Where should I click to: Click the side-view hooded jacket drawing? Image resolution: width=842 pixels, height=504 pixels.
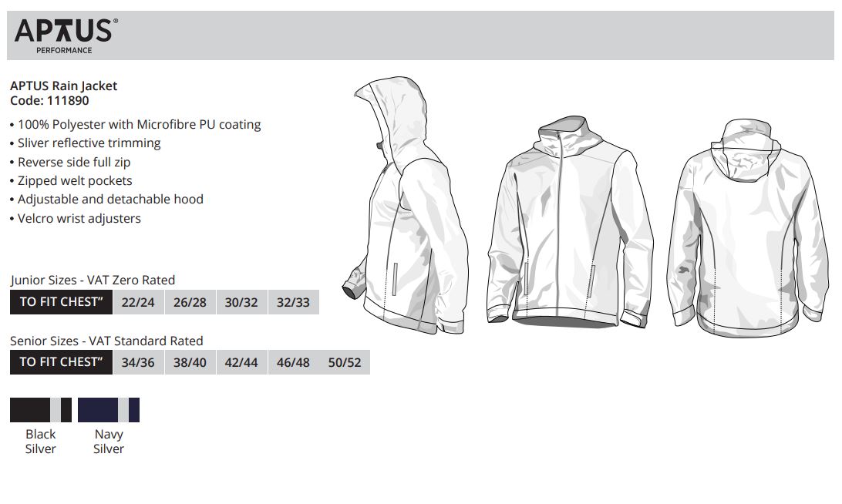(406, 205)
